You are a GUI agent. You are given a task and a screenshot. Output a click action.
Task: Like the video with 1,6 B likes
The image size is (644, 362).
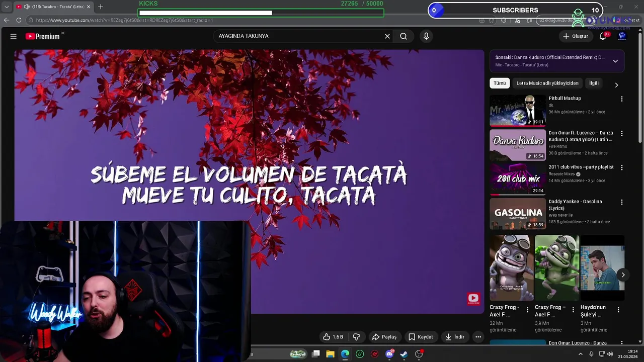333,337
